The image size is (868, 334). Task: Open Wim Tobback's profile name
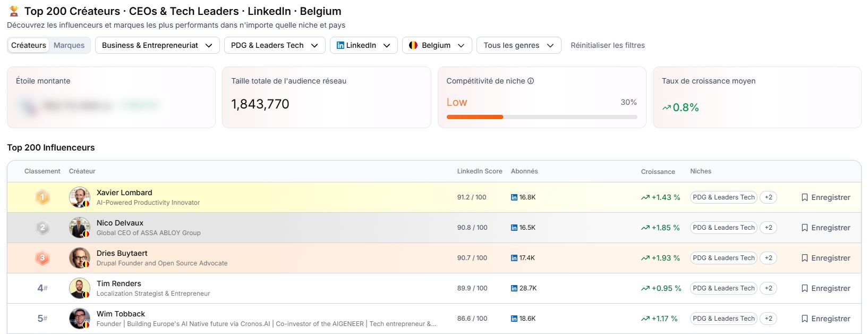[x=121, y=314]
